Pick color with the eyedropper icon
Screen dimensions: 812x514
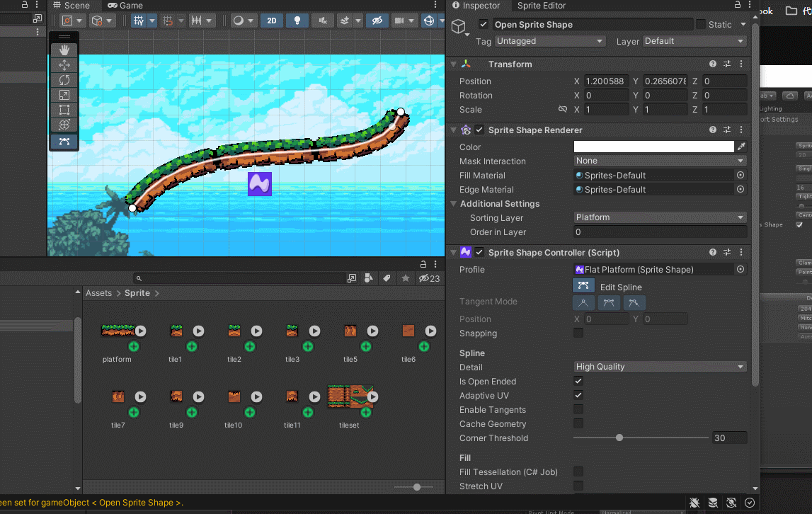coord(742,147)
